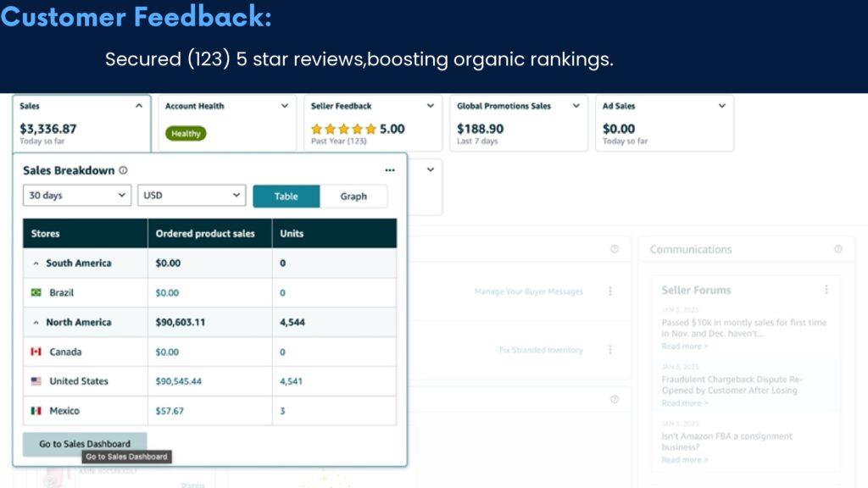The width and height of the screenshot is (868, 488).
Task: Click the Canada flag icon
Action: 36,352
